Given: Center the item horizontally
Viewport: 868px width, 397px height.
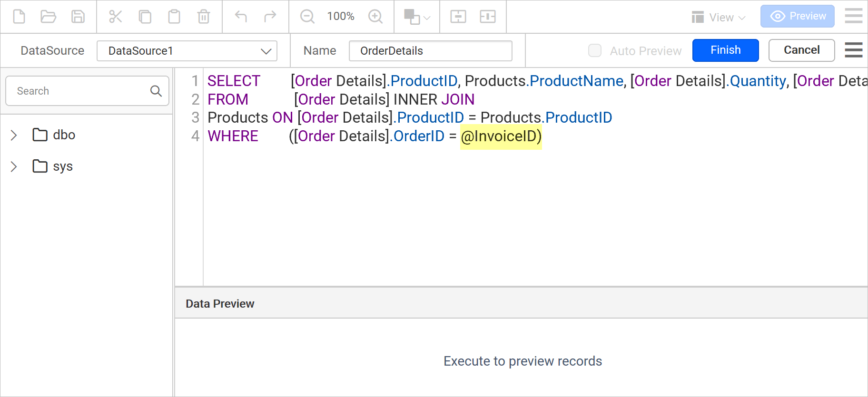Looking at the screenshot, I should tap(458, 17).
